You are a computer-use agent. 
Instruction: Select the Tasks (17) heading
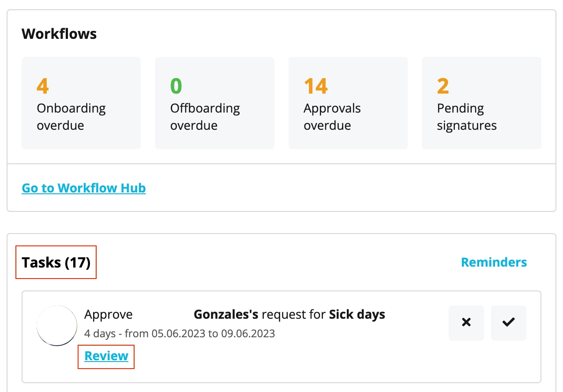tap(56, 263)
